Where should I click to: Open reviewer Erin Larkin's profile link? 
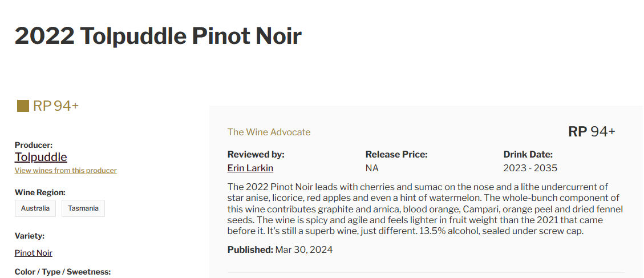click(250, 168)
